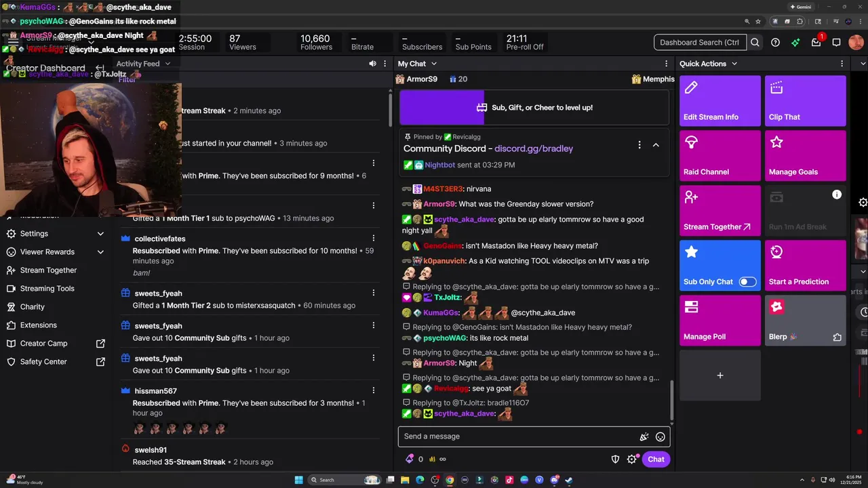Expand the Activity Feed dropdown
This screenshot has height=488, width=868.
point(167,64)
